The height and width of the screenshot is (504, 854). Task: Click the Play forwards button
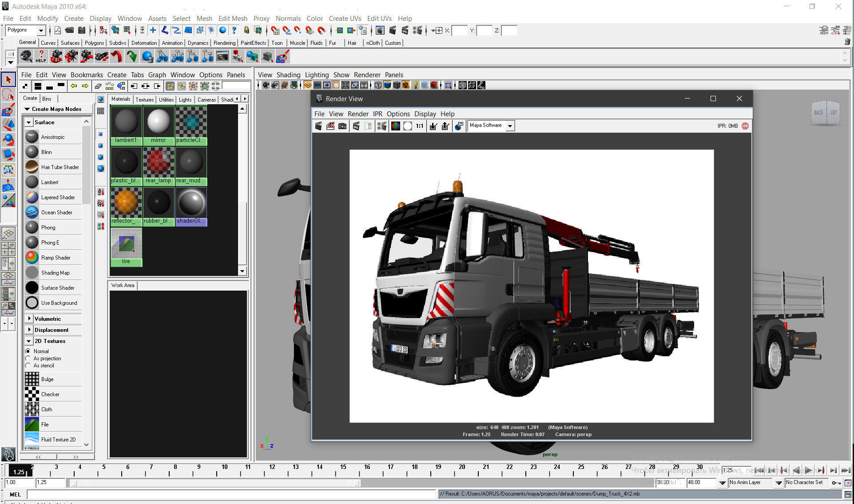[x=809, y=470]
